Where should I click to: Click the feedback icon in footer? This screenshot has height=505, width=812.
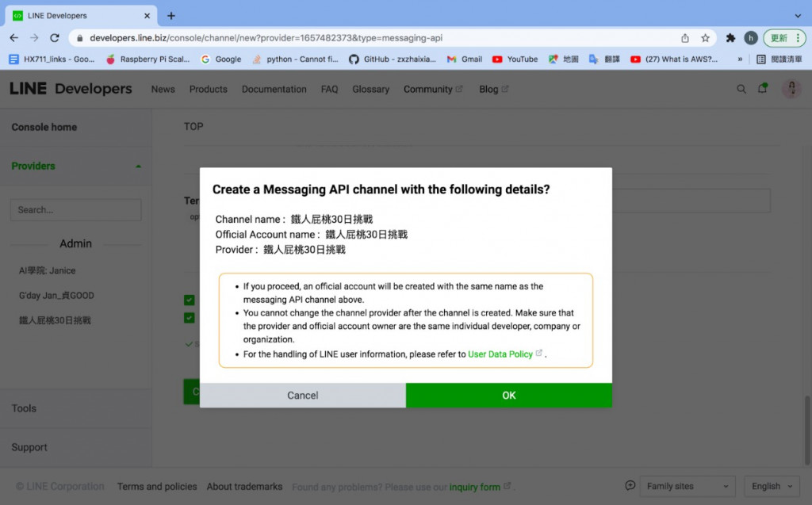click(630, 485)
